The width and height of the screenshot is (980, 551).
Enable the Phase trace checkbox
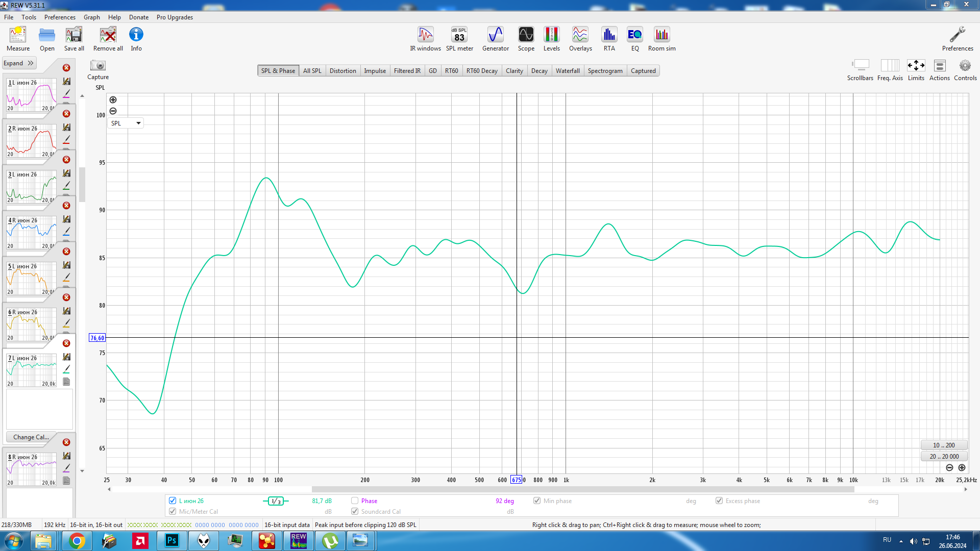(355, 500)
